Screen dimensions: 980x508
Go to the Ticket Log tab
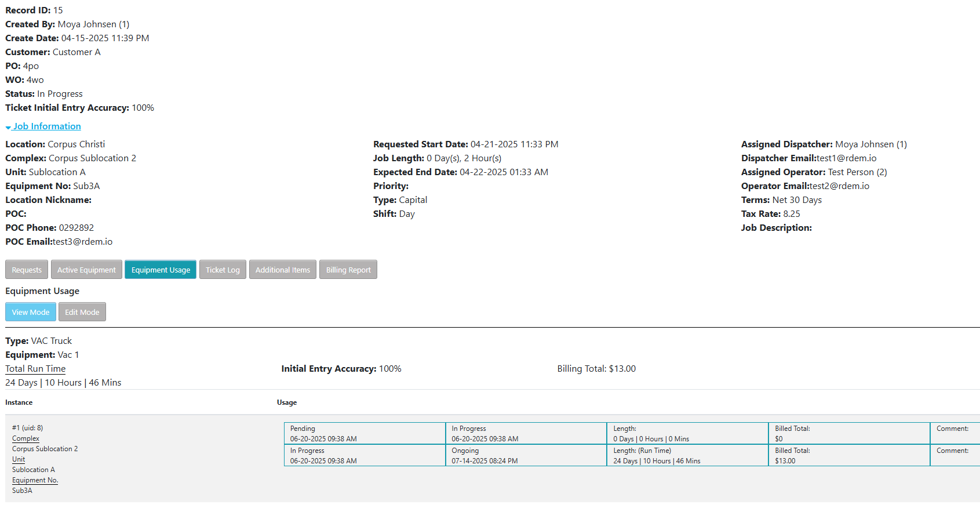tap(223, 270)
